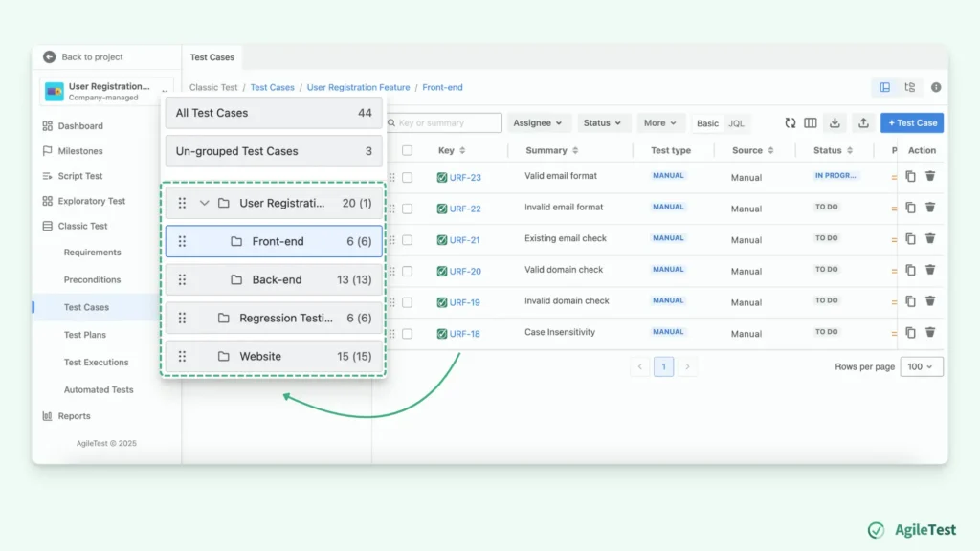The width and height of the screenshot is (980, 551).
Task: Check the box for URF-21
Action: point(407,240)
